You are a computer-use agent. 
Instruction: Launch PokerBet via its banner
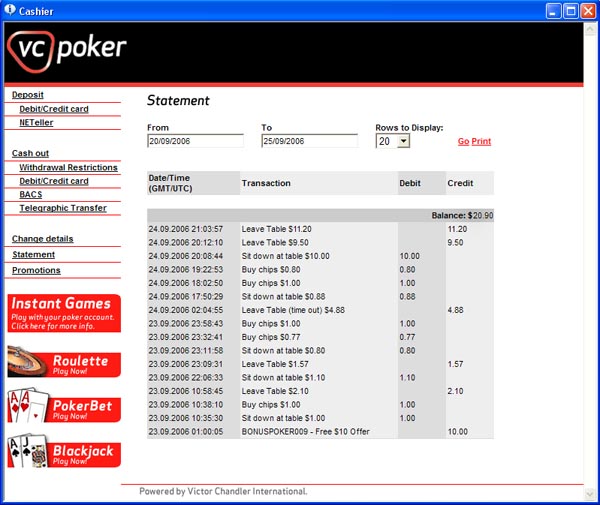pos(64,406)
